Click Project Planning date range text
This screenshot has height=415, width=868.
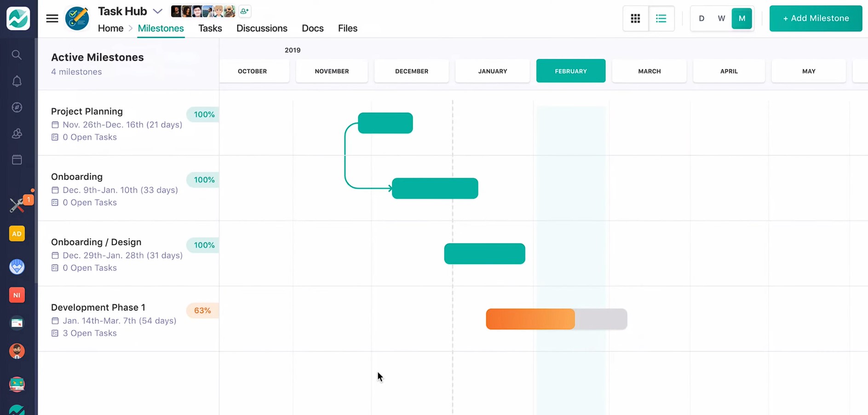[x=122, y=125]
